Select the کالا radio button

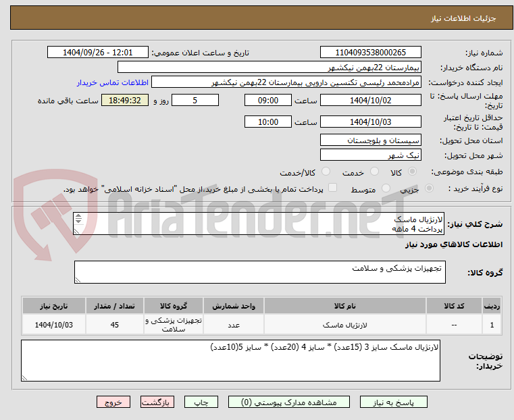pyautogui.click(x=413, y=172)
